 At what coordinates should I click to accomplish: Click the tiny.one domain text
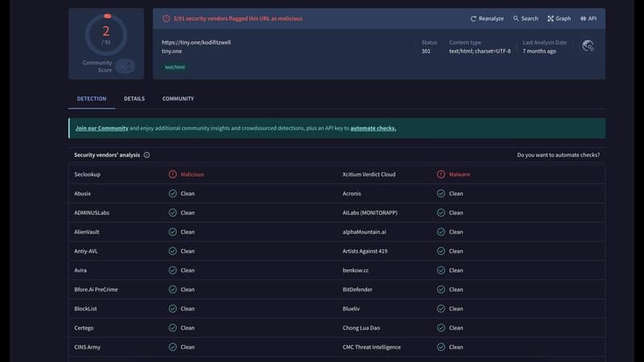(171, 51)
